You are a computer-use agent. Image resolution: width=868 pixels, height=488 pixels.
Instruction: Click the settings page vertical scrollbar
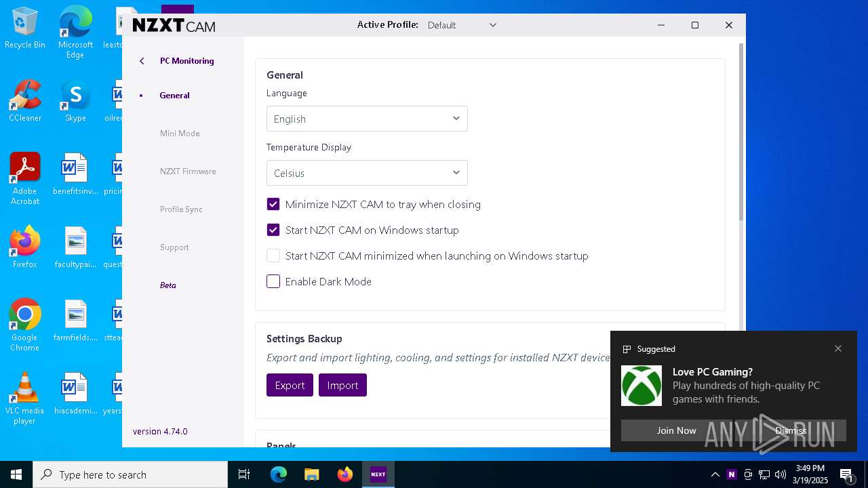click(x=742, y=131)
